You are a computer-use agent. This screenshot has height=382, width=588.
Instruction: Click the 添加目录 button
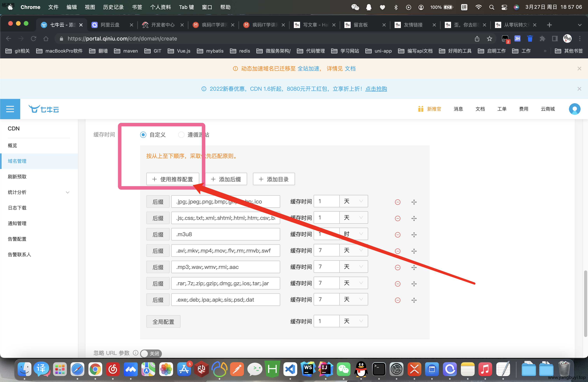[x=274, y=179]
